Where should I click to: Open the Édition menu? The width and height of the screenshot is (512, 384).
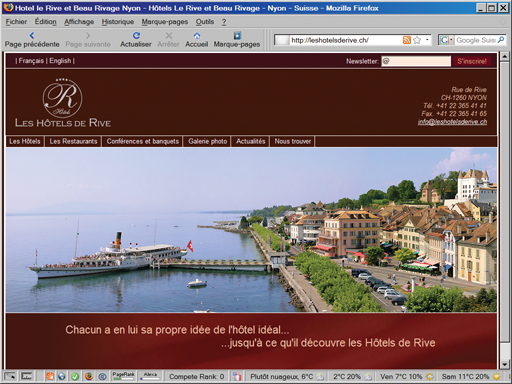46,22
